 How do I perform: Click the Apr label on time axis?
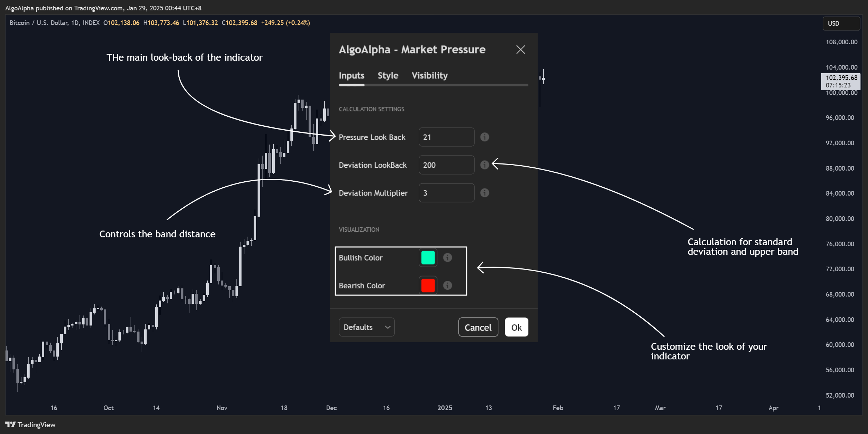[x=773, y=408]
